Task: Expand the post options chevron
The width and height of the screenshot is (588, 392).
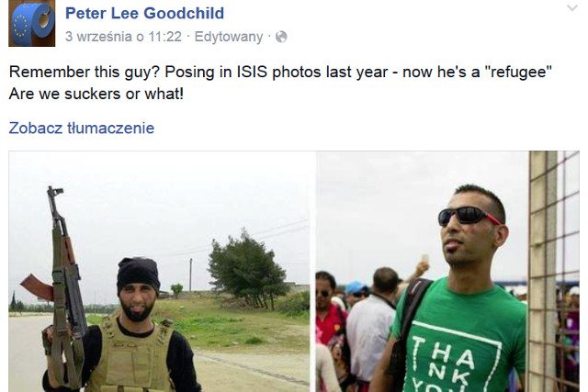Action: [x=572, y=8]
